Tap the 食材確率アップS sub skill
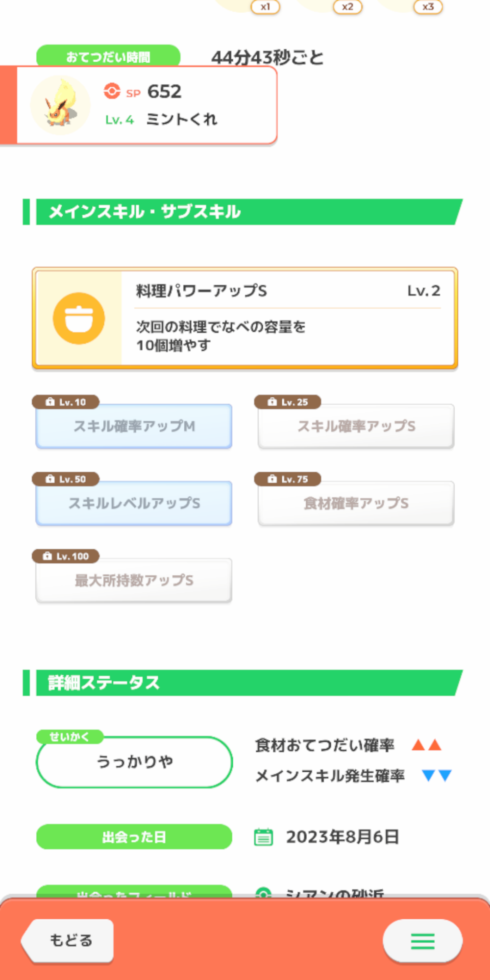The height and width of the screenshot is (980, 490). (x=356, y=503)
